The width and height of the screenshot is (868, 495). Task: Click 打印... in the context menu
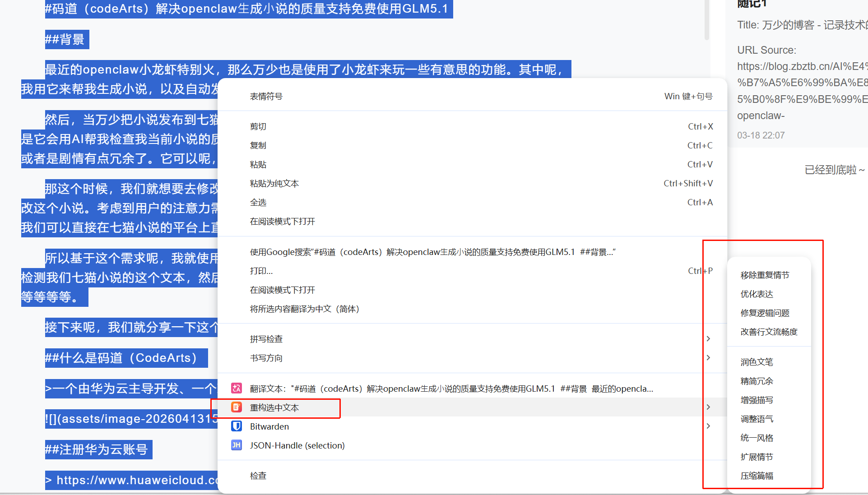tap(261, 271)
